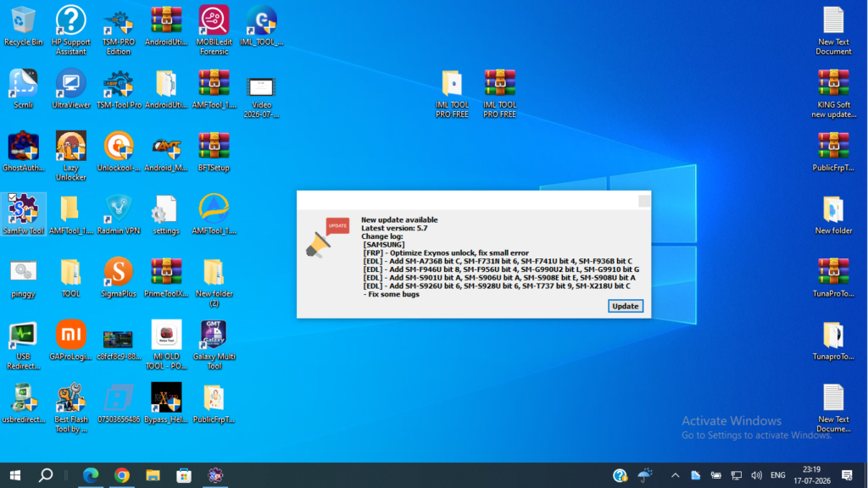This screenshot has height=488, width=868.
Task: Open volume control in tray
Action: 757,475
